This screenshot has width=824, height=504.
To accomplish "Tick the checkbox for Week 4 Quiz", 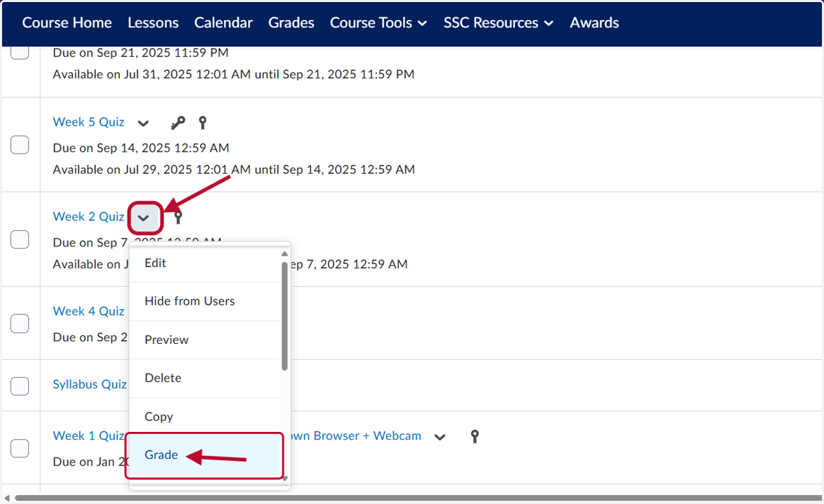I will pos(20,323).
